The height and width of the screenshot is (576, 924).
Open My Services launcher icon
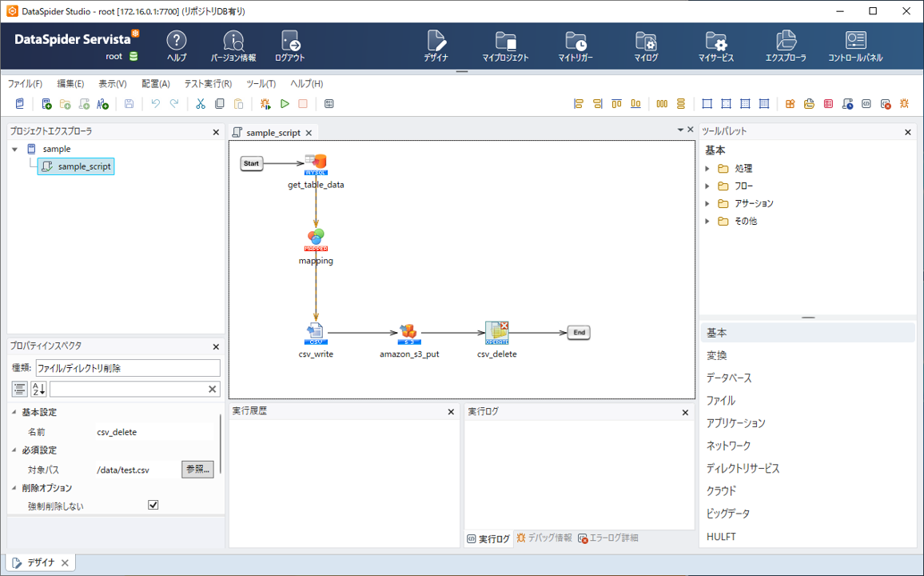[716, 46]
